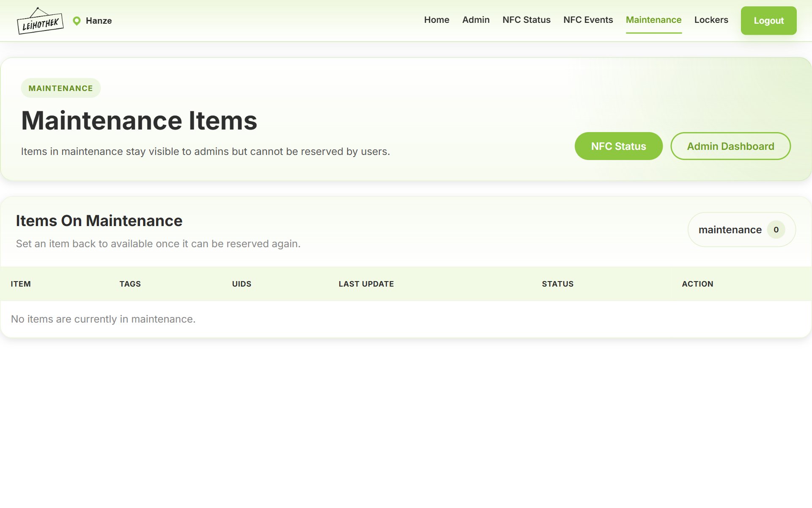Click the LAST UPDATE column header
The image size is (812, 508).
(366, 284)
